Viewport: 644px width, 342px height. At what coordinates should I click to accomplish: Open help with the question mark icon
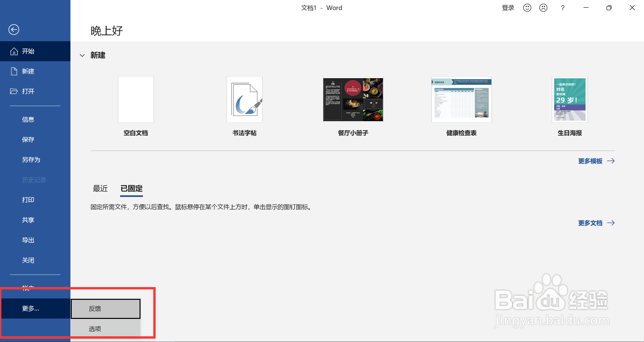[x=563, y=8]
